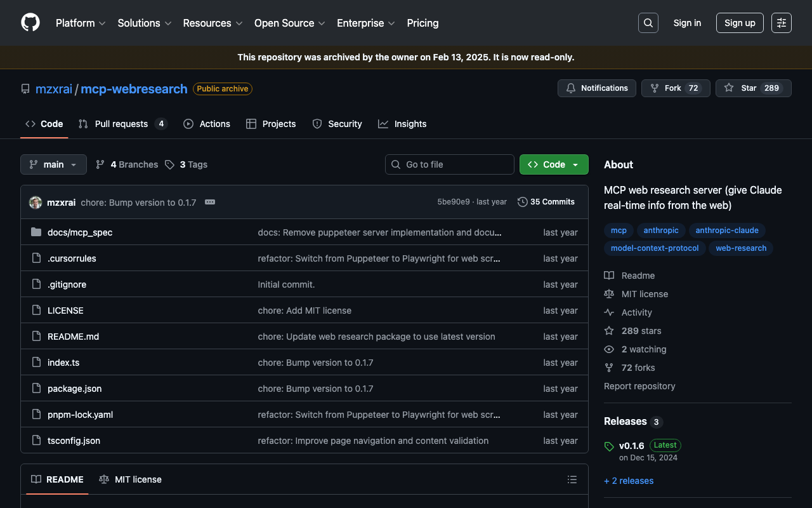Expand the green Code dropdown
Screen dimensions: 812x508
pyautogui.click(x=554, y=164)
